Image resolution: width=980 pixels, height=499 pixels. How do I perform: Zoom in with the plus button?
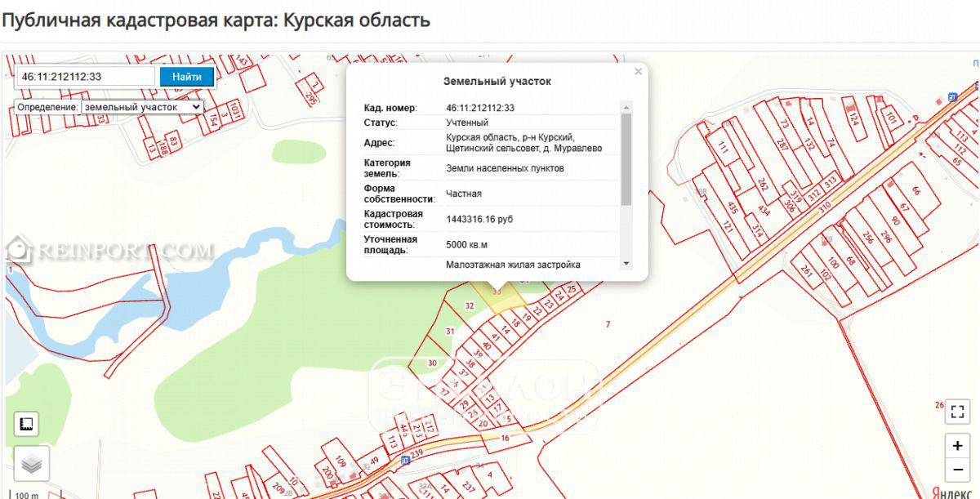957,446
